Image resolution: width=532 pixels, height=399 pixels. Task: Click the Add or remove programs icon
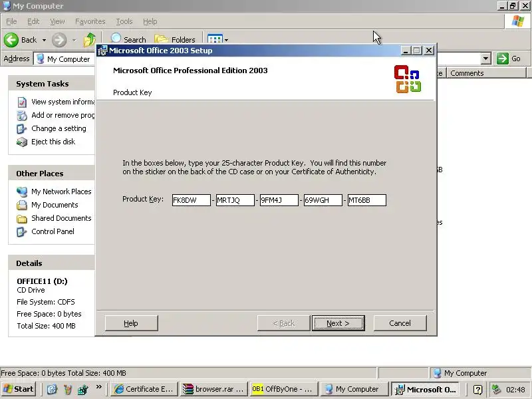[22, 115]
